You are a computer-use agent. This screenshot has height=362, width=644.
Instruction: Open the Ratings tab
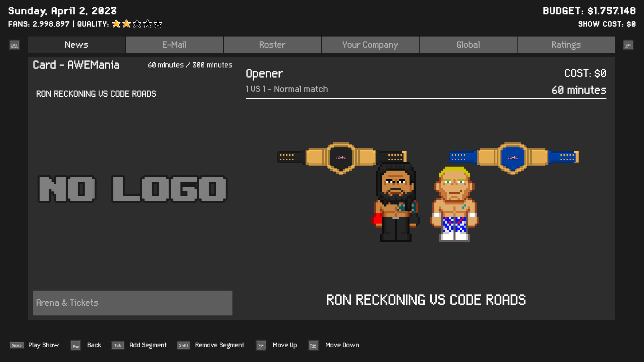tap(566, 45)
